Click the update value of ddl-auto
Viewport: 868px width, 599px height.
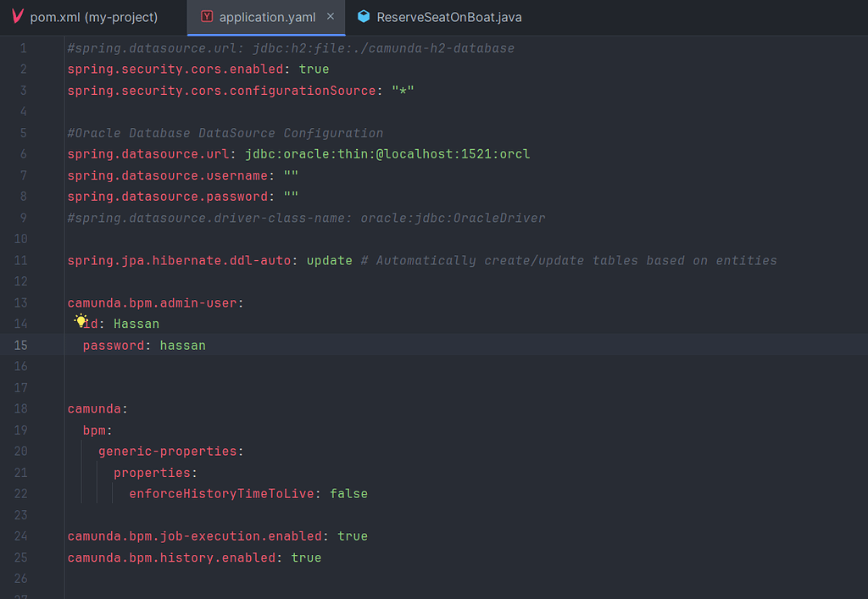[x=329, y=261]
